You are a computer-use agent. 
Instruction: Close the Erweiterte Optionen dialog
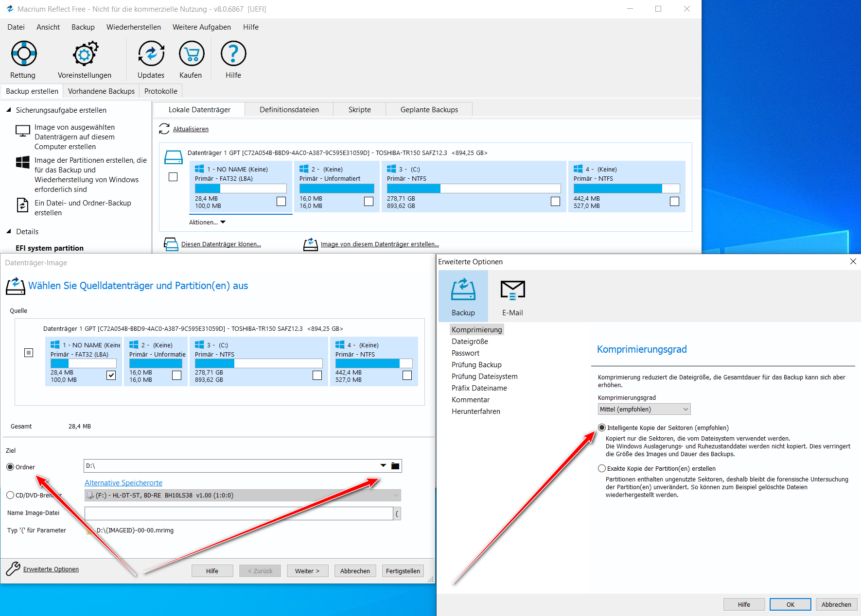[x=853, y=261]
